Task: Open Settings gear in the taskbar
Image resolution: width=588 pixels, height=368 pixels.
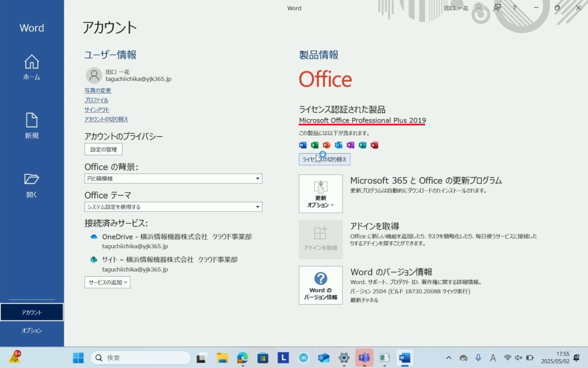Action: click(344, 358)
